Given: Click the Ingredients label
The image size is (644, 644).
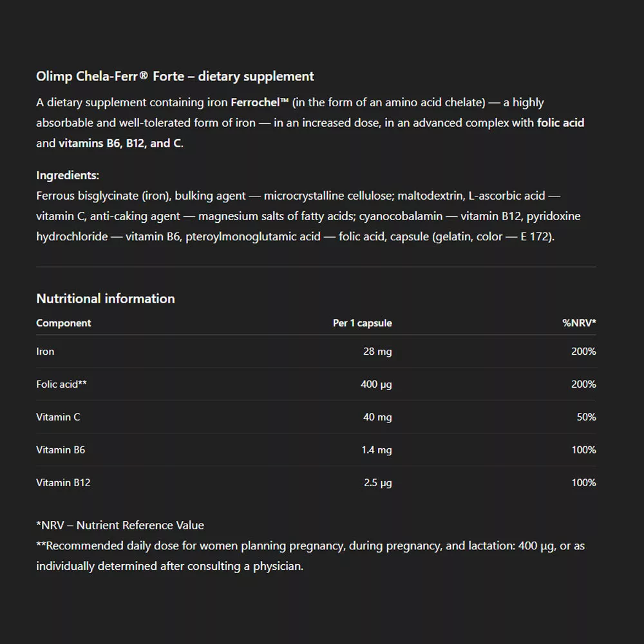Looking at the screenshot, I should pyautogui.click(x=68, y=175).
